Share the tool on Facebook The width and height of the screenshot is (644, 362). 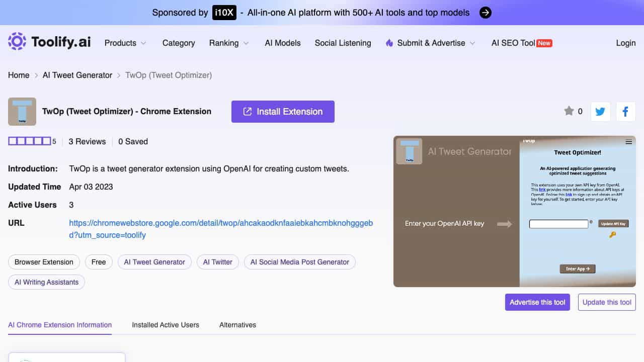tap(625, 112)
